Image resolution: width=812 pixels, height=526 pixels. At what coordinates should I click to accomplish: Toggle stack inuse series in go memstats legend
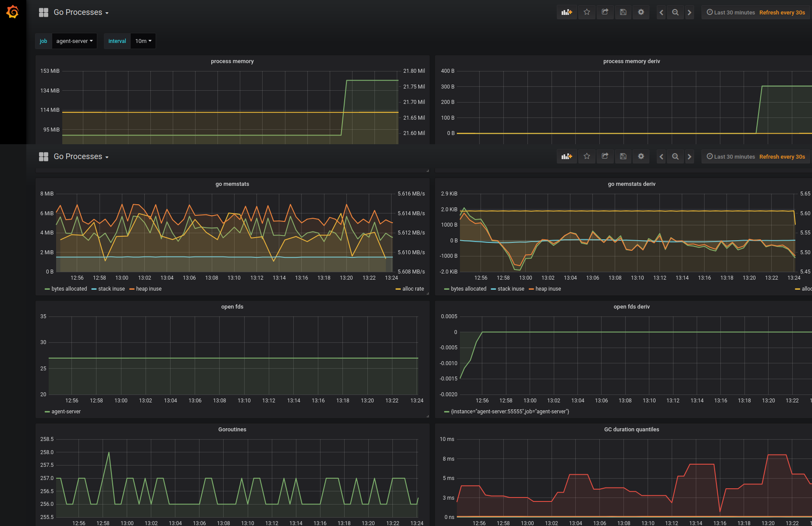pos(111,289)
